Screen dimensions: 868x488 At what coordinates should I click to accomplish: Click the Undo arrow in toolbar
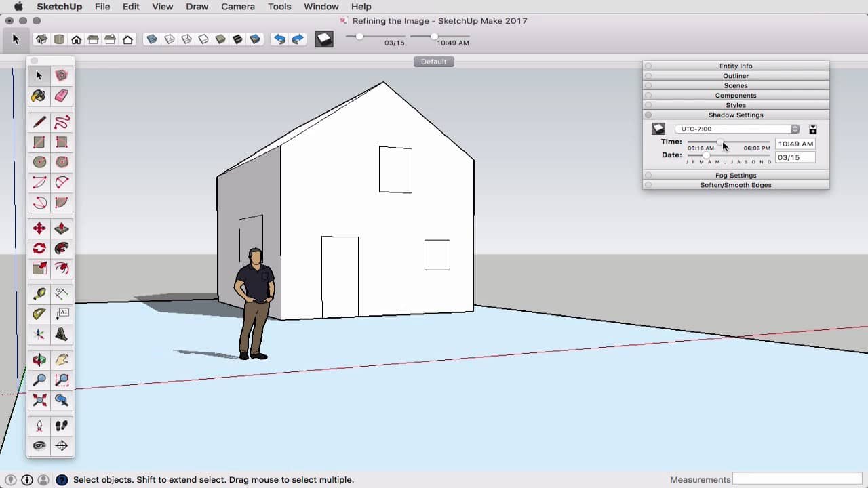click(x=279, y=40)
